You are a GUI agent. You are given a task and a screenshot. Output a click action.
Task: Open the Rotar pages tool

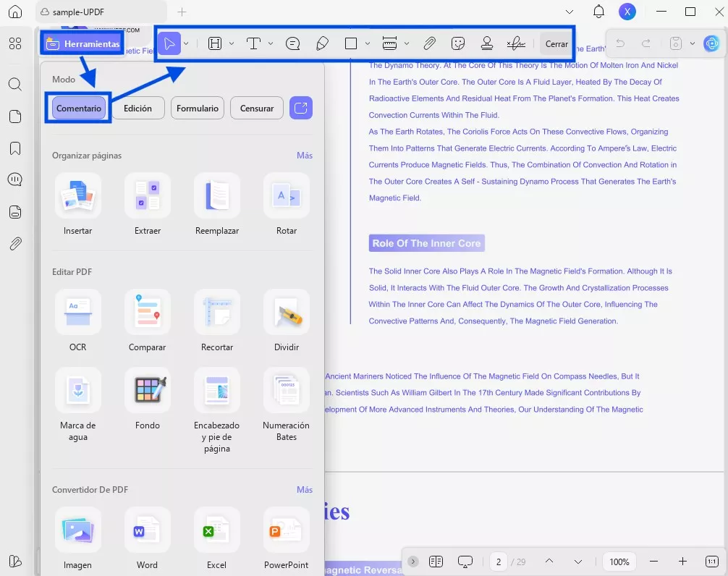(x=287, y=204)
